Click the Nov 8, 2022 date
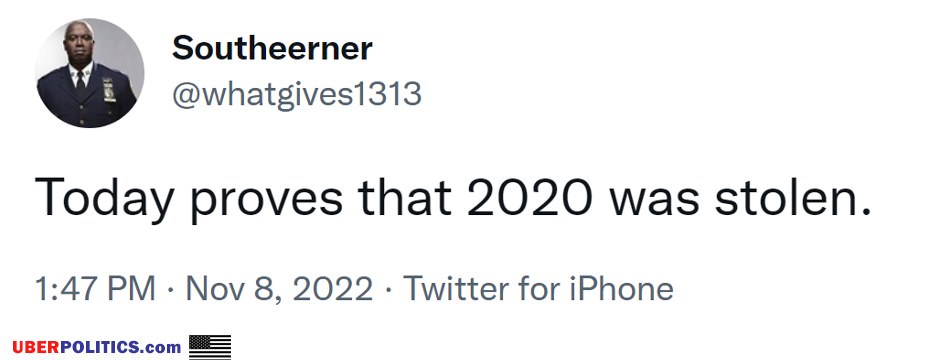The width and height of the screenshot is (940, 360). point(279,289)
